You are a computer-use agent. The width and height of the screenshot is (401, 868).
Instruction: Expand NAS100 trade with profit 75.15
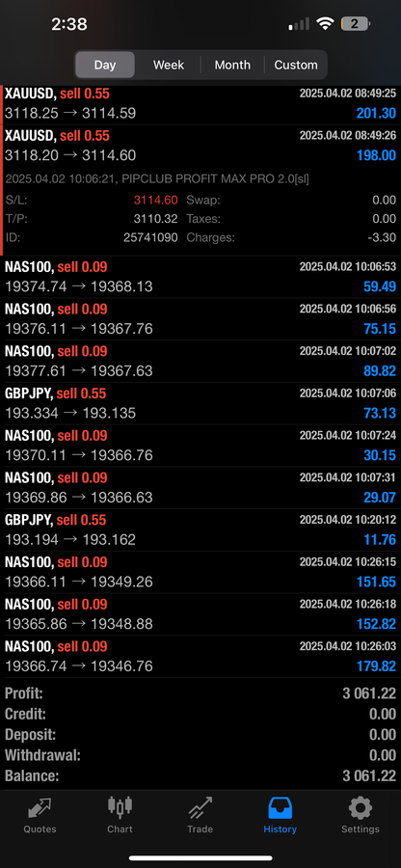(200, 319)
